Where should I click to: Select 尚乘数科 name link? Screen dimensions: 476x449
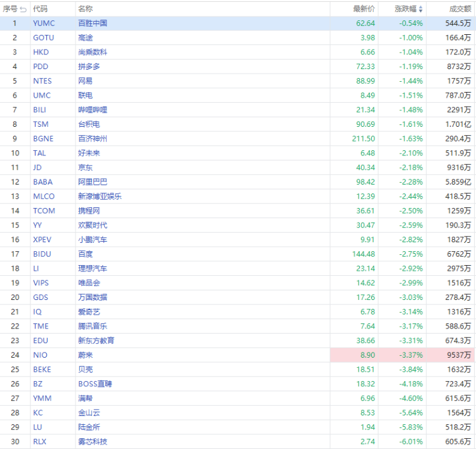point(93,52)
